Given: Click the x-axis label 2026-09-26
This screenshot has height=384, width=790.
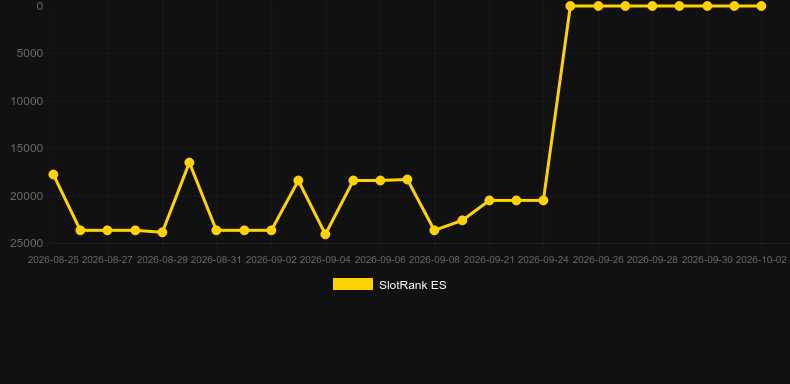Looking at the screenshot, I should (599, 260).
